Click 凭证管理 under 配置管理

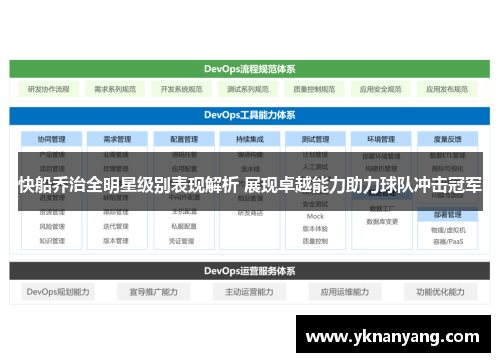181,241
